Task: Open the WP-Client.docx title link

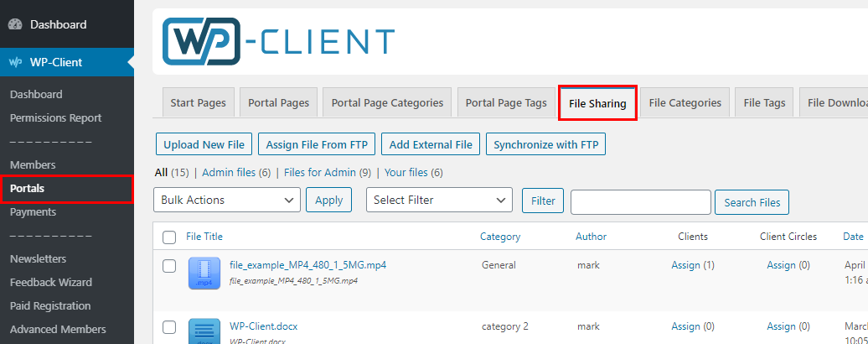Action: click(x=263, y=326)
